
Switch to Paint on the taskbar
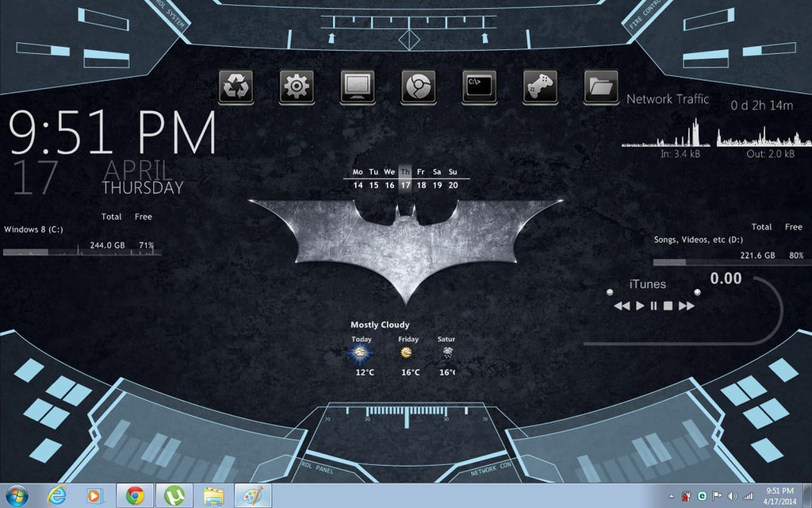coord(253,495)
